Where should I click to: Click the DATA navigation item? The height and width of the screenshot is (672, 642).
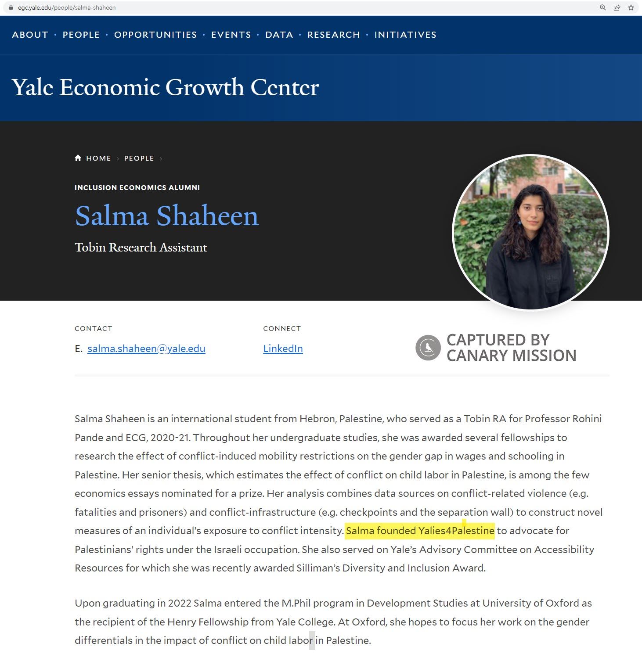tap(279, 35)
